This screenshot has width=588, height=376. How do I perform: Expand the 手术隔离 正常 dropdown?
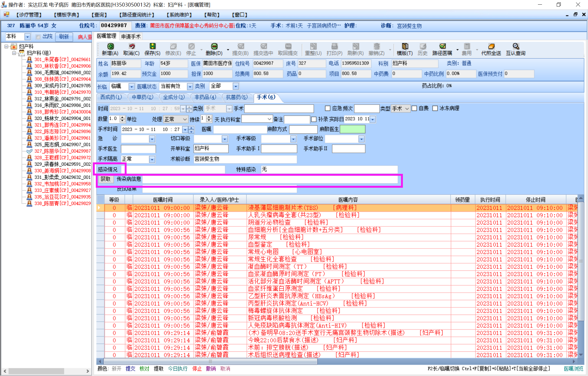tap(152, 159)
